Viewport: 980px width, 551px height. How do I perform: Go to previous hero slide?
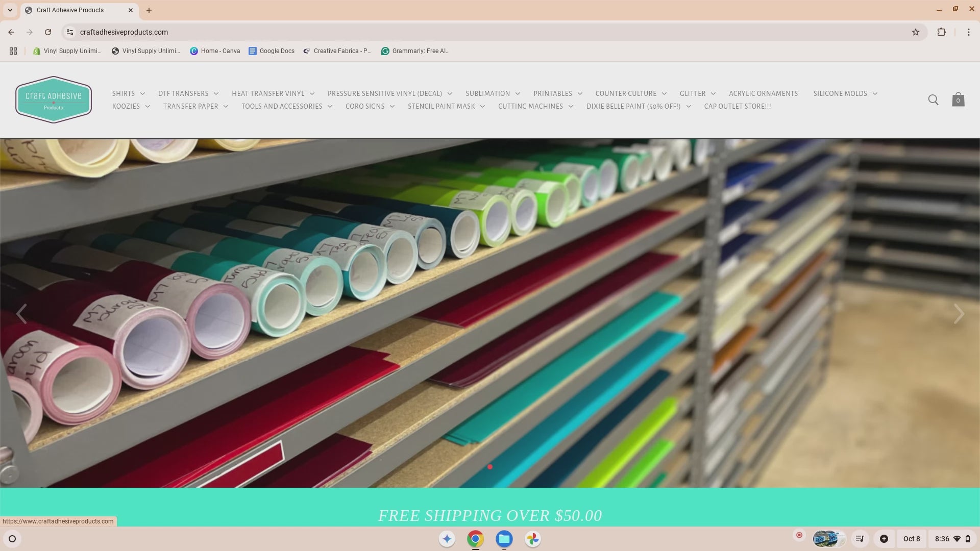click(x=21, y=314)
